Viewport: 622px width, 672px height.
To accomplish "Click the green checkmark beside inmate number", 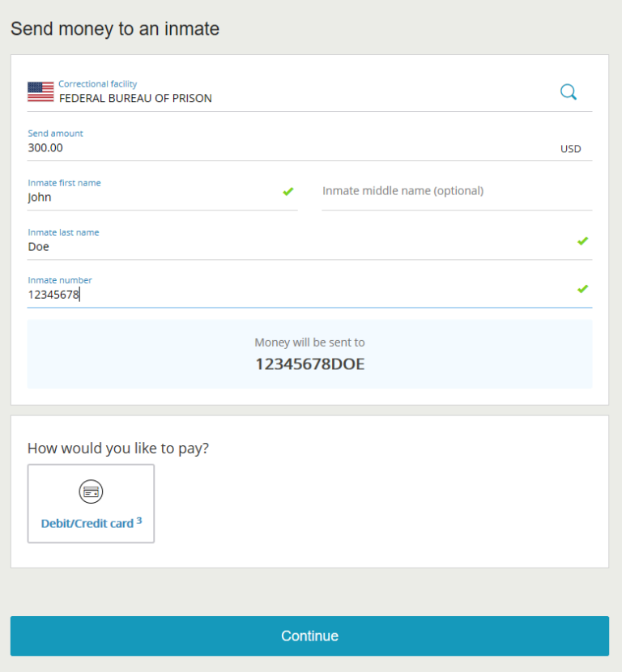I will (x=582, y=289).
